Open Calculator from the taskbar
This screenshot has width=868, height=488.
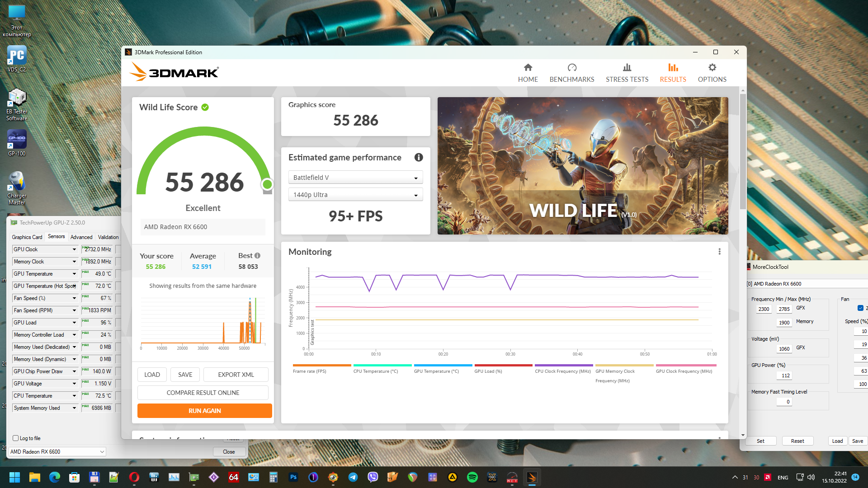point(274,477)
